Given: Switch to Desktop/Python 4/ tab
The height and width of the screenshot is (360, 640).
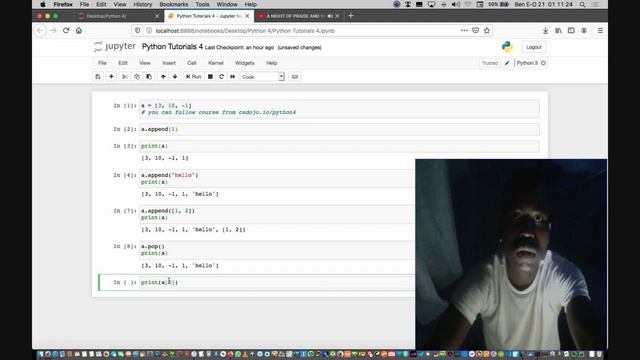Looking at the screenshot, I should 118,16.
